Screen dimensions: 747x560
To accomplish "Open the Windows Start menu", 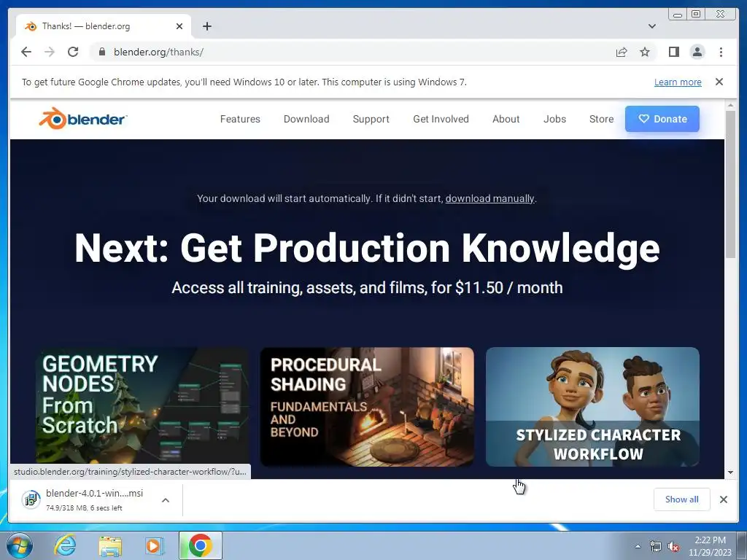I will tap(20, 545).
